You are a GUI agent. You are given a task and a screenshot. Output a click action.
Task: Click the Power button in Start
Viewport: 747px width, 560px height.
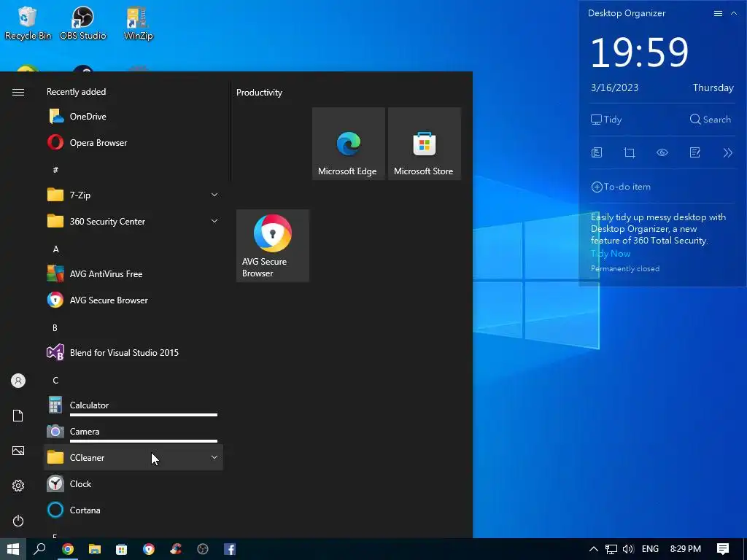click(x=18, y=521)
